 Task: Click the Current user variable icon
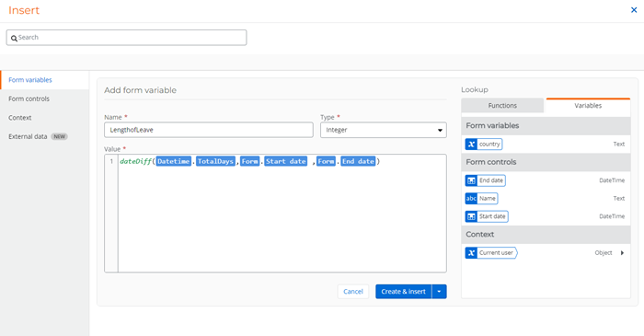[471, 252]
